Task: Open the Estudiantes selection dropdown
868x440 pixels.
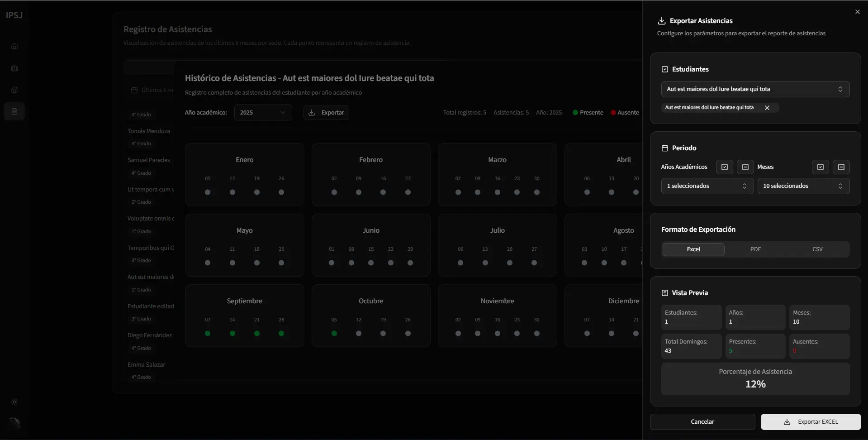Action: click(x=754, y=89)
